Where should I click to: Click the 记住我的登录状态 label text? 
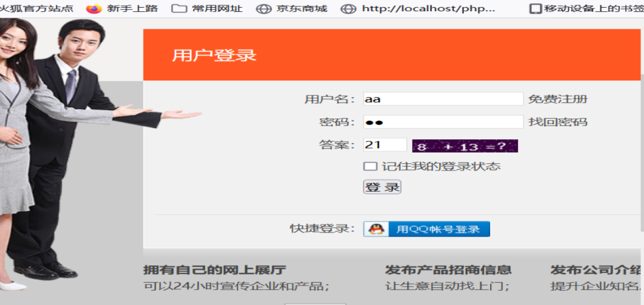441,167
